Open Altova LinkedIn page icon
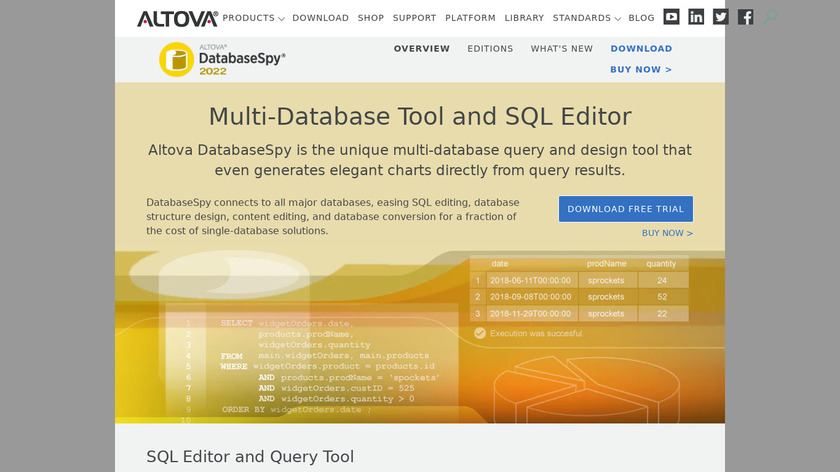The height and width of the screenshot is (472, 840). pos(696,17)
